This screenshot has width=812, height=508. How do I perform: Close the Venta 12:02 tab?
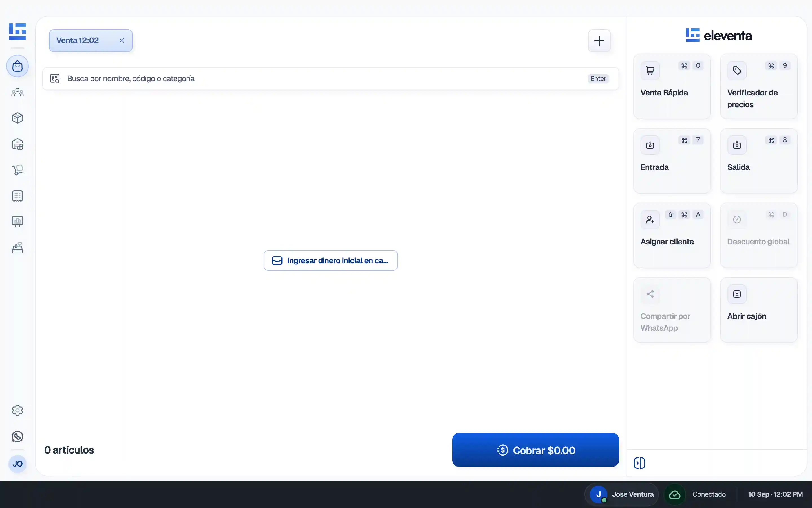tap(122, 40)
